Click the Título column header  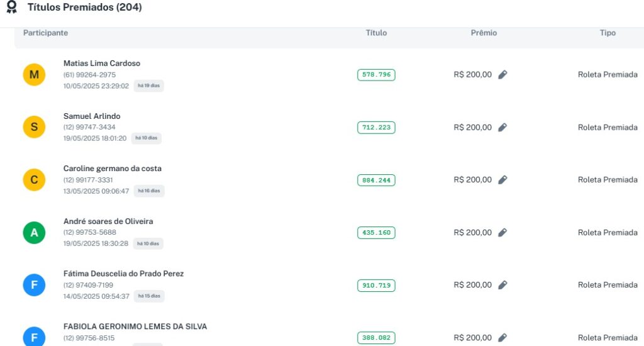pos(376,33)
